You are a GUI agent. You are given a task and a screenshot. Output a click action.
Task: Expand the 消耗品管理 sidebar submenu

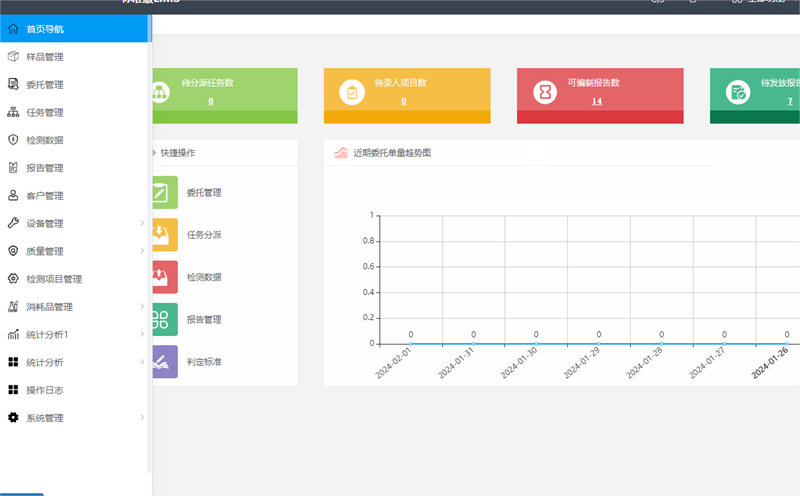141,307
